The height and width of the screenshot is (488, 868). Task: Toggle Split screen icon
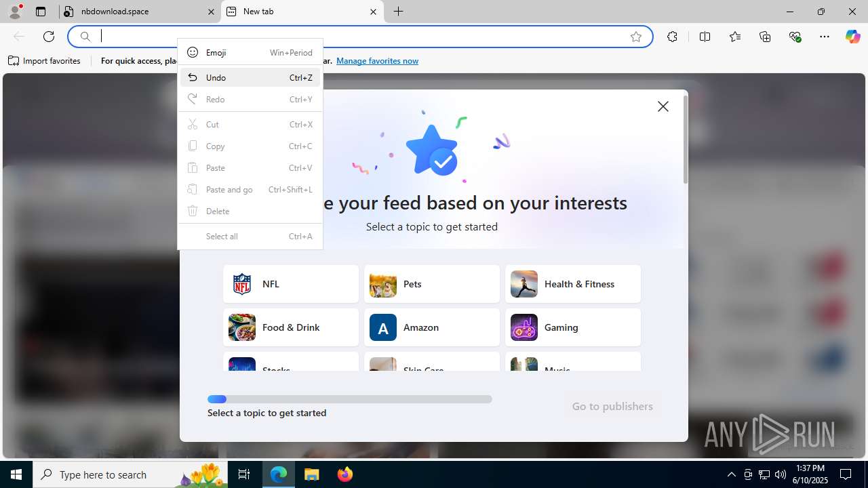click(x=705, y=37)
